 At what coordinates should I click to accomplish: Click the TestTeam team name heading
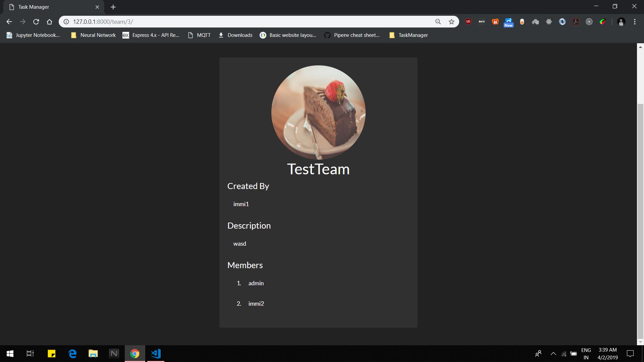[318, 169]
